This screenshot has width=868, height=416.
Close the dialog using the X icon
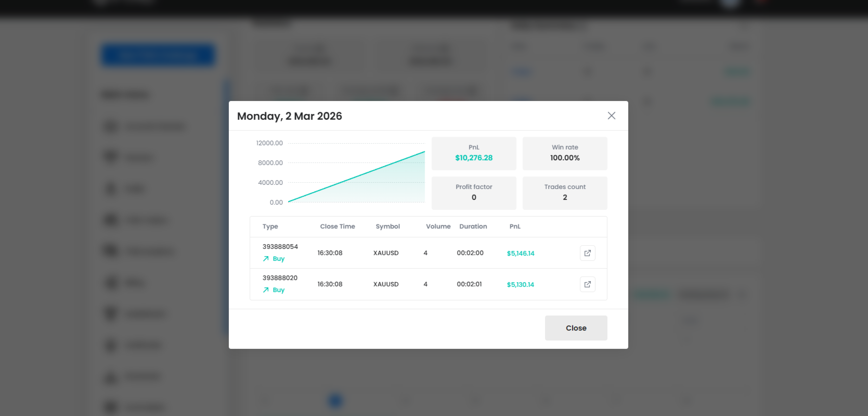point(612,116)
